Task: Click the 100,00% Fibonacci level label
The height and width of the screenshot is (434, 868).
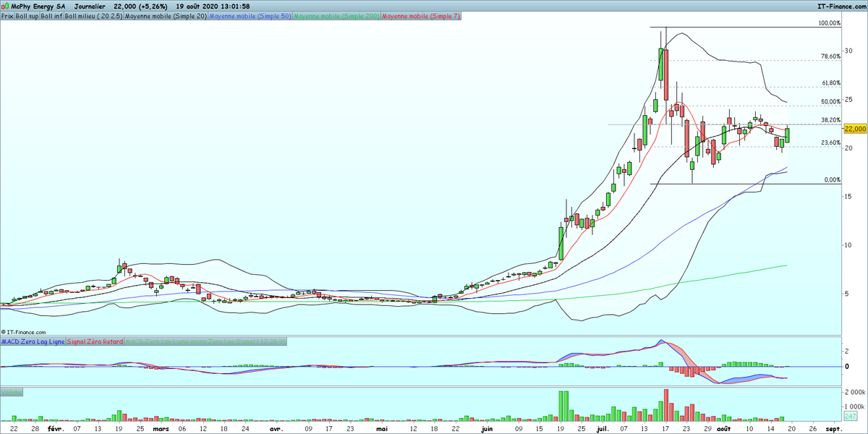Action: (829, 23)
